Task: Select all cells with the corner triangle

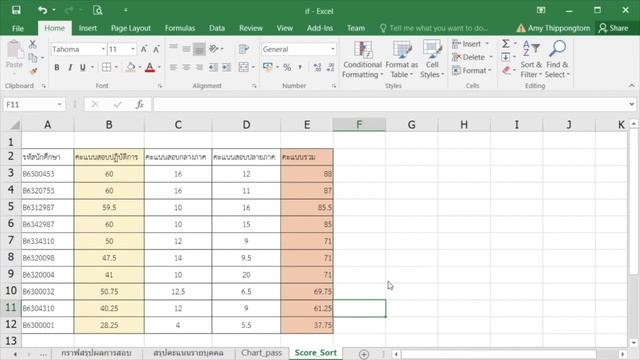Action: click(14, 124)
